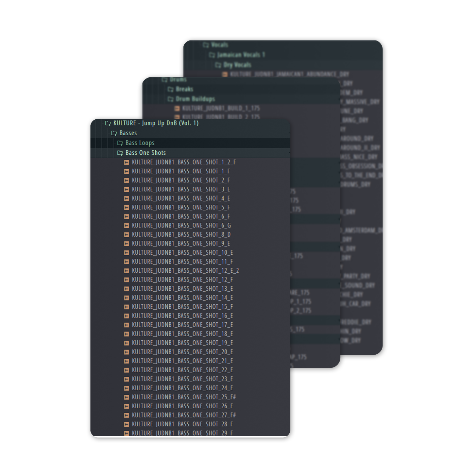Select KULTURE_JUDNB1_BASS_ONE_SHOT_3_E sample
476x476 pixels.
click(181, 189)
